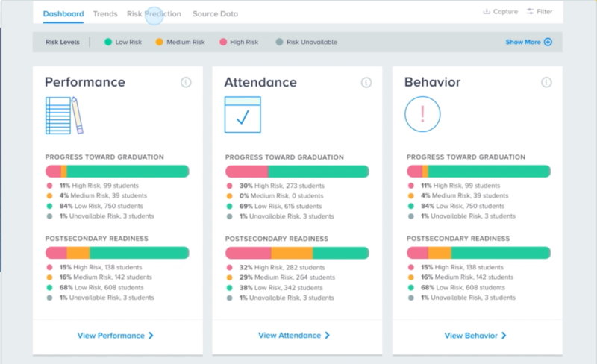597x364 pixels.
Task: Go to the Source Data tab
Action: click(x=215, y=13)
